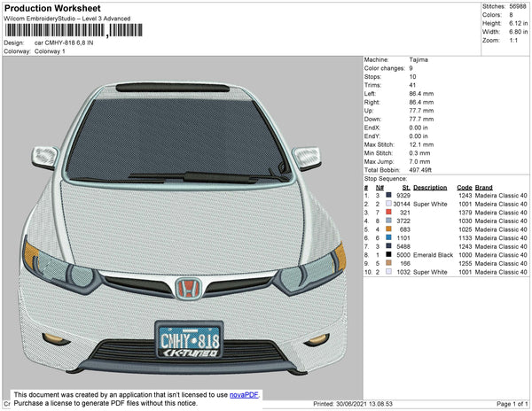Pick the light blue swatch beside 3722
This screenshot has height=411, width=532.
388,221
